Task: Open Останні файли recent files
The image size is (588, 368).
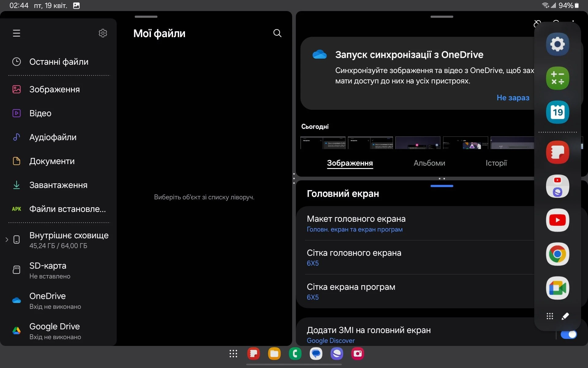Action: pos(59,62)
